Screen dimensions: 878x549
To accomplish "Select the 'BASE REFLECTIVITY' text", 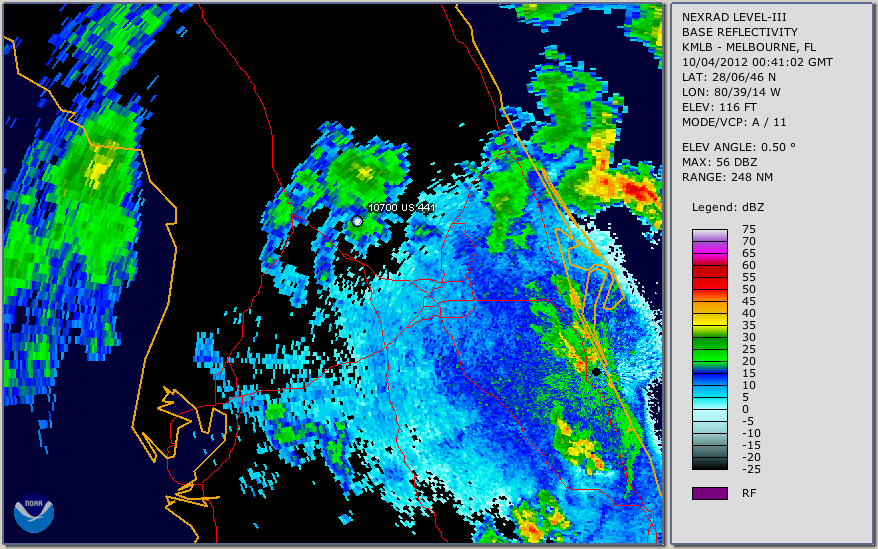I will pos(739,32).
